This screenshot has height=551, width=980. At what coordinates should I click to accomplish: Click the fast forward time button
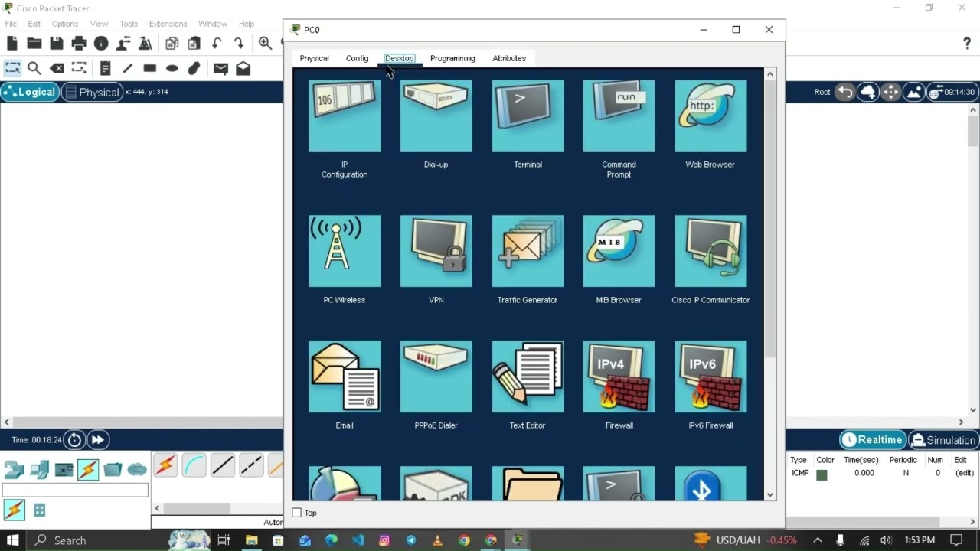[97, 440]
